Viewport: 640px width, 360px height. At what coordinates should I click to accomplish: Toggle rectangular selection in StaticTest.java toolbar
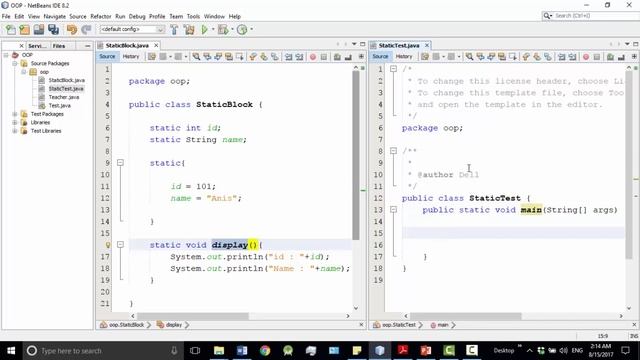513,57
